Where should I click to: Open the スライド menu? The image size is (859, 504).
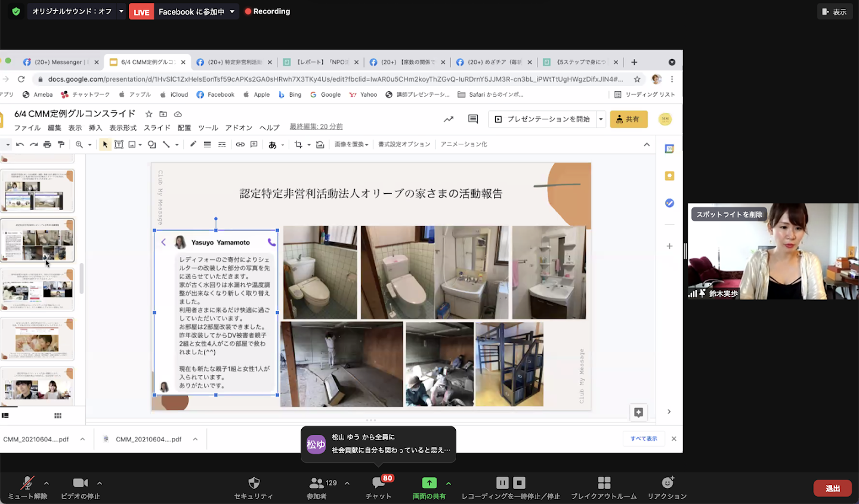click(157, 128)
